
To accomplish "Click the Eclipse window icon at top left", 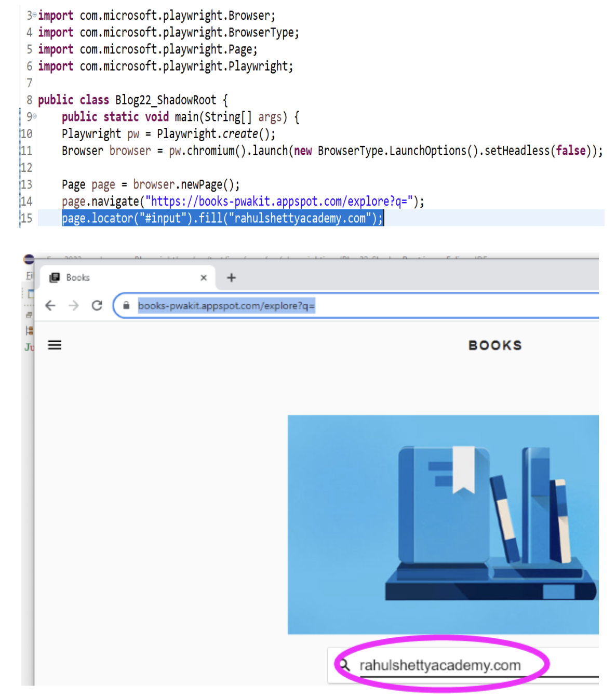I will point(29,258).
